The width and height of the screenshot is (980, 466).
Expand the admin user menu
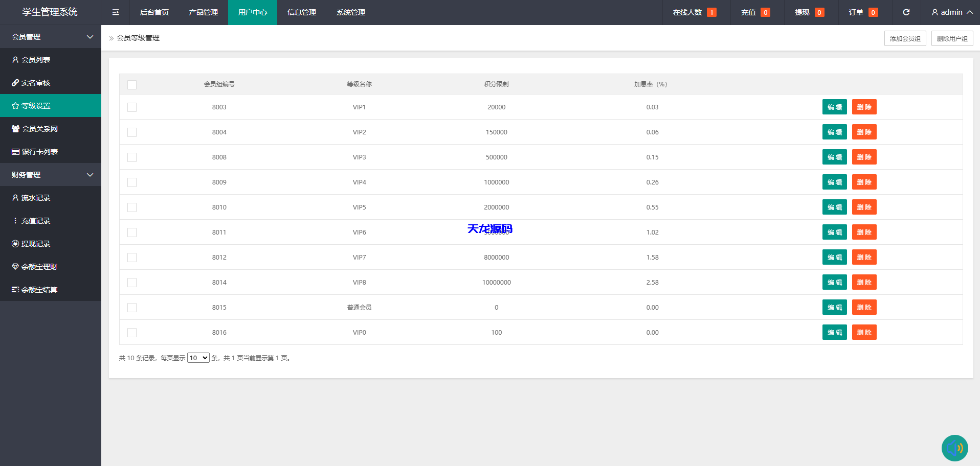951,12
